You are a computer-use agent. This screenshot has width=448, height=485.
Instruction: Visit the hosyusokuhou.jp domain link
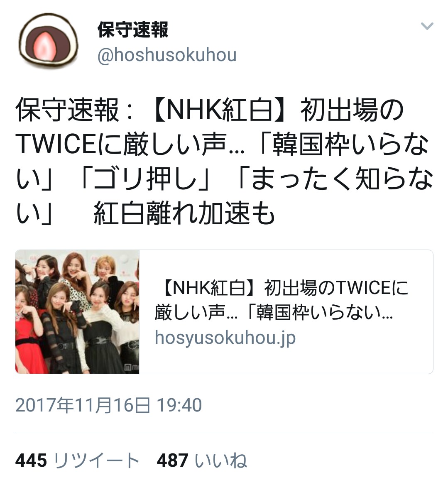(x=225, y=338)
